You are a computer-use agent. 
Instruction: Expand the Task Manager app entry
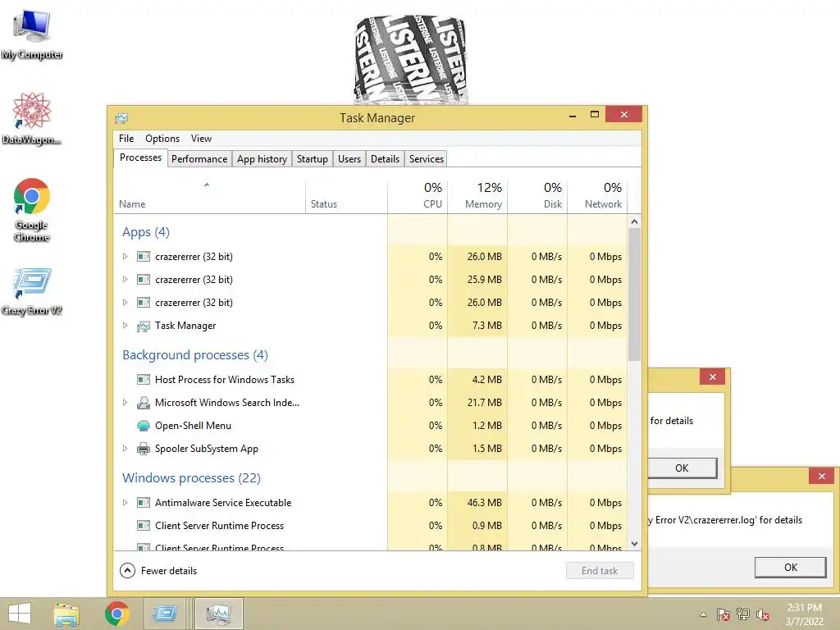(x=125, y=326)
